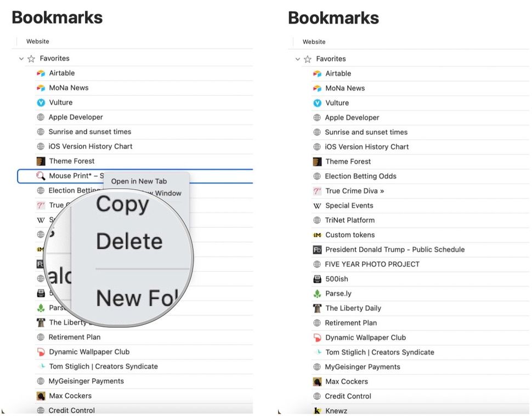The height and width of the screenshot is (416, 532).
Task: Click Theme Forest icon in right list
Action: click(x=317, y=161)
